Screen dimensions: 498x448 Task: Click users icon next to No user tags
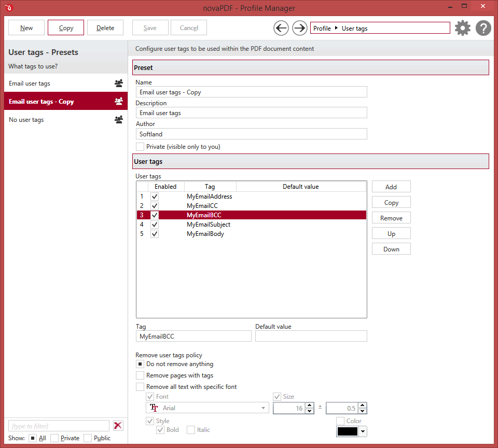[119, 119]
